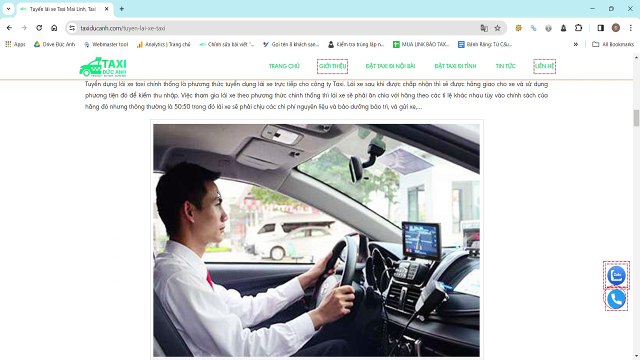Open the Chỉnh sửa bài viết bookmark
This screenshot has height=360, width=640.
(x=227, y=44)
